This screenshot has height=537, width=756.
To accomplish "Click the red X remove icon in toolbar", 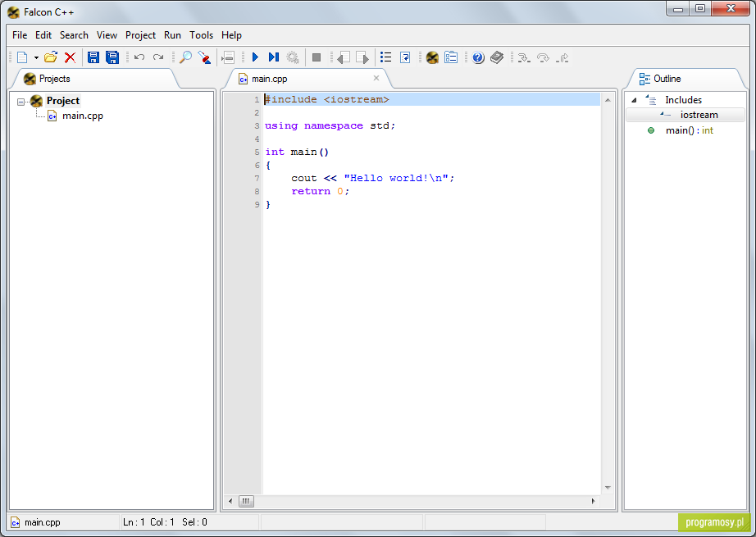I will (x=70, y=57).
